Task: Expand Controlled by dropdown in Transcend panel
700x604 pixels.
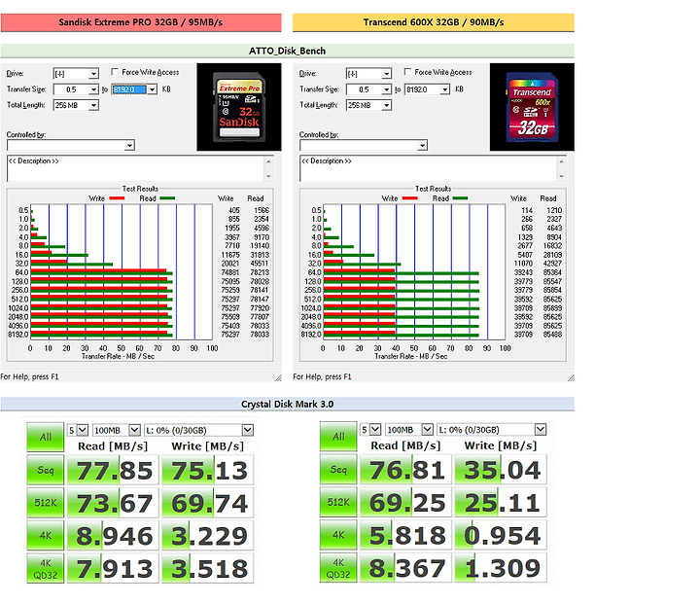Action: pos(422,145)
